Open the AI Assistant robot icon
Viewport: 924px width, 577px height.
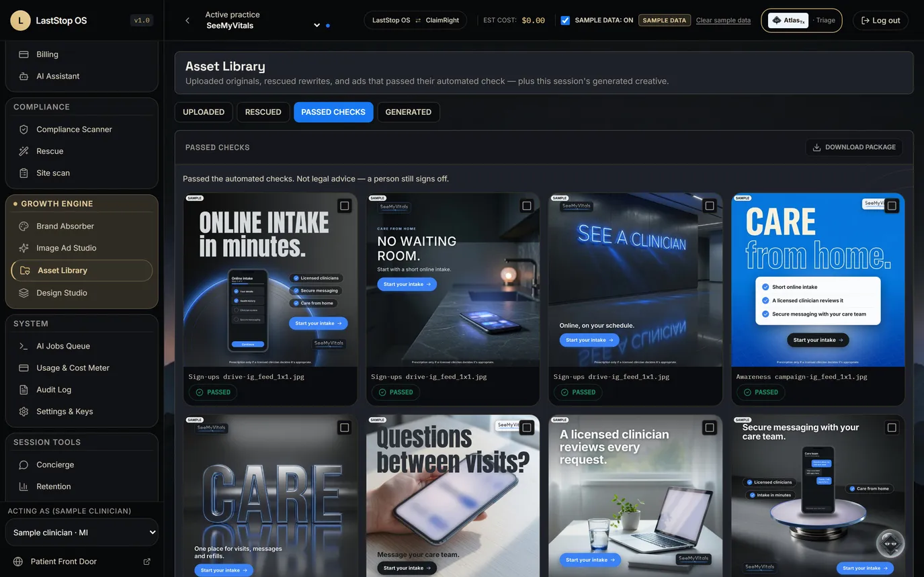(24, 76)
